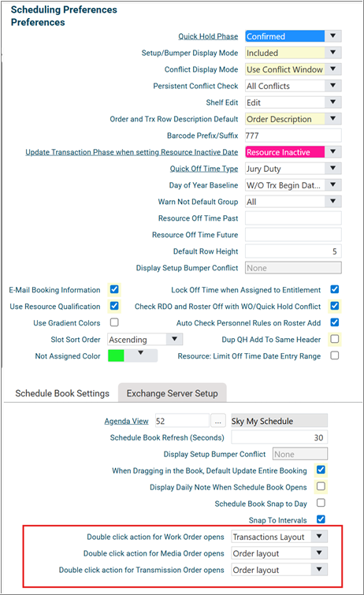The height and width of the screenshot is (595, 364).
Task: Click the upper Display Setup Bumper Conflict field
Action: [293, 268]
